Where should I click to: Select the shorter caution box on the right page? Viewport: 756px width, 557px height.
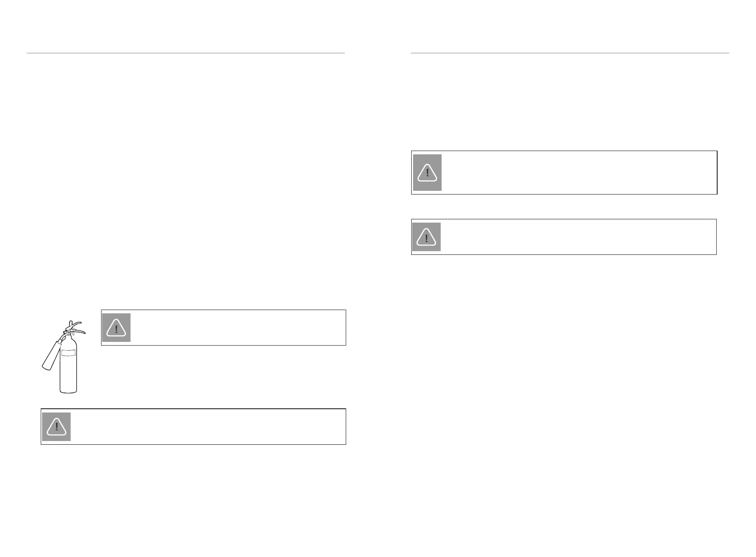pyautogui.click(x=564, y=237)
